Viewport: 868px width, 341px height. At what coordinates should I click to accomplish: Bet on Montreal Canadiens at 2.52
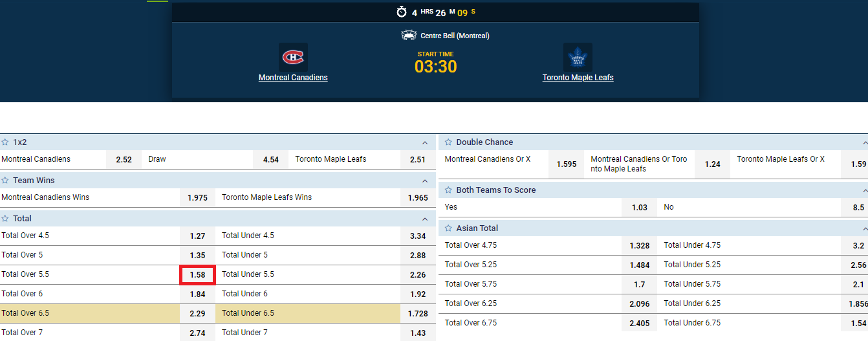click(x=124, y=160)
